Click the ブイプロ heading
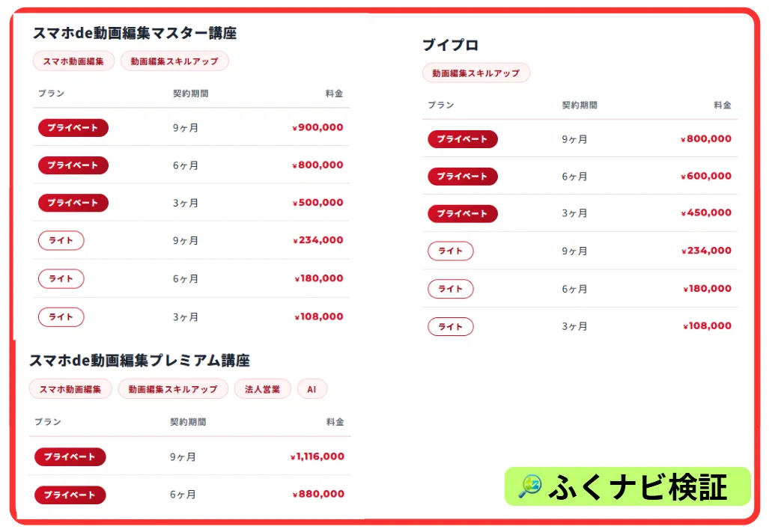Screen dimensions: 769x532 pyautogui.click(x=450, y=45)
